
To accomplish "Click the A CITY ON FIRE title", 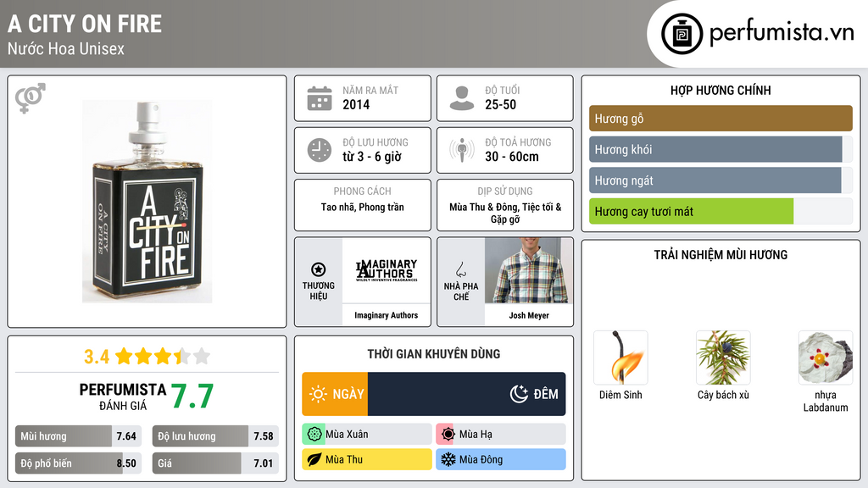I will click(85, 24).
